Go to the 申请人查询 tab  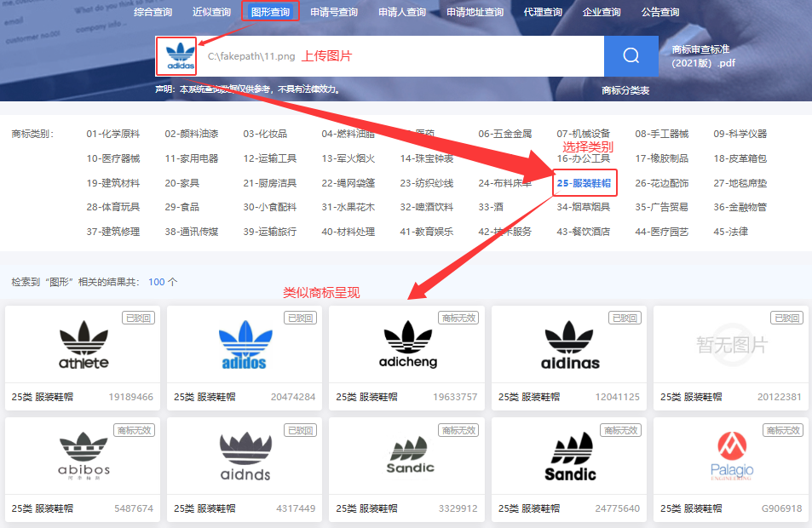click(x=402, y=12)
